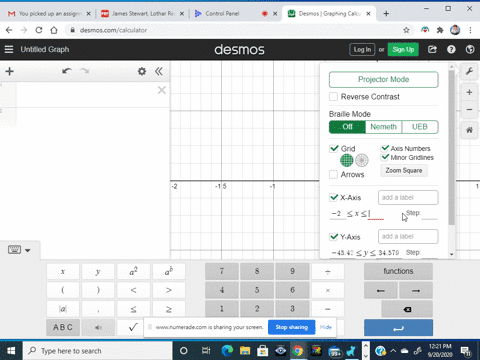Open the Desmos help menu
480x360 pixels.
pos(451,49)
